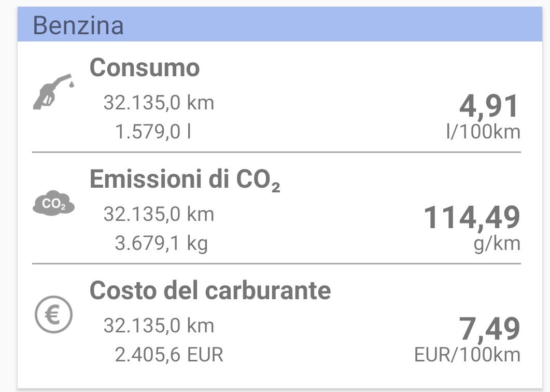Click the fuel pump nozzle icon

pos(54,91)
